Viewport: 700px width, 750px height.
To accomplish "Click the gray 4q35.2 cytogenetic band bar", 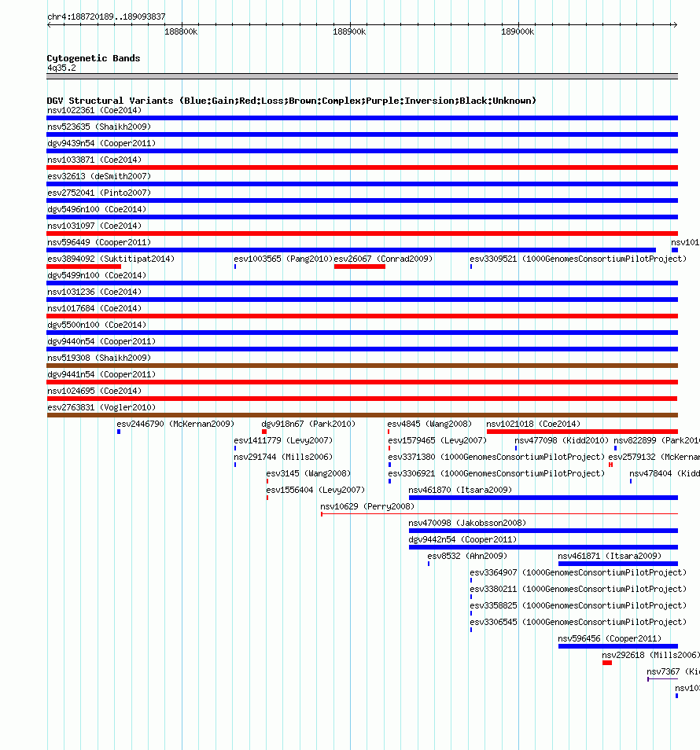I will pyautogui.click(x=363, y=76).
